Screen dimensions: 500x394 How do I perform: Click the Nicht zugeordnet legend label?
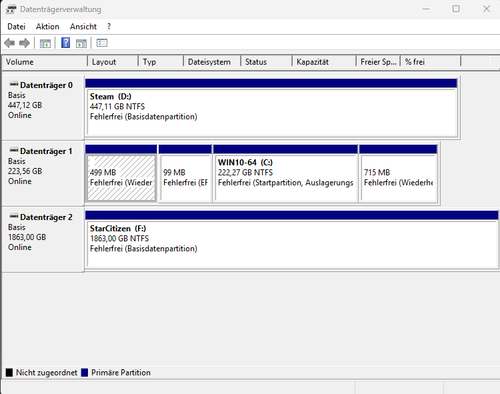46,373
